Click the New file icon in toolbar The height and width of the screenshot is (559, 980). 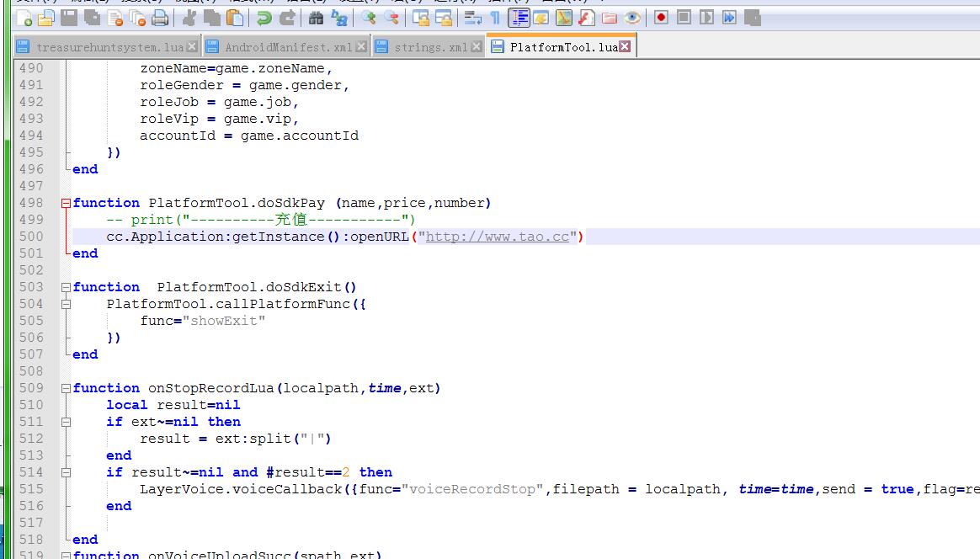click(x=24, y=17)
